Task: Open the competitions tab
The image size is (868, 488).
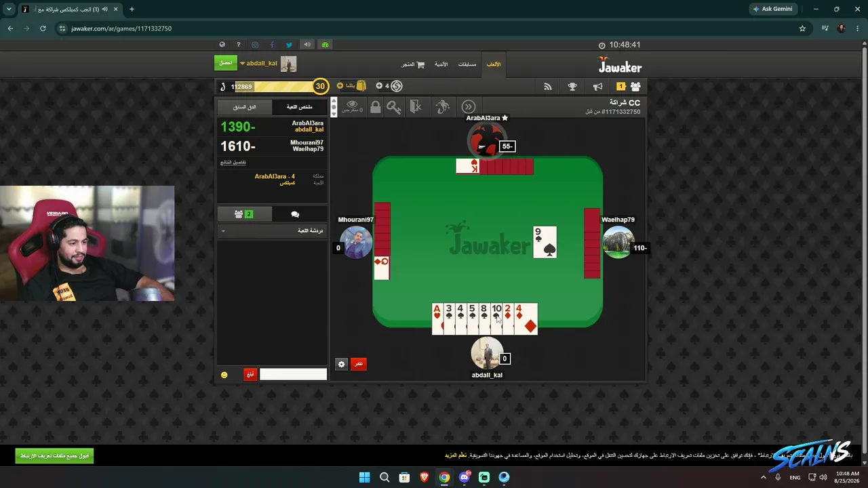Action: click(x=467, y=64)
